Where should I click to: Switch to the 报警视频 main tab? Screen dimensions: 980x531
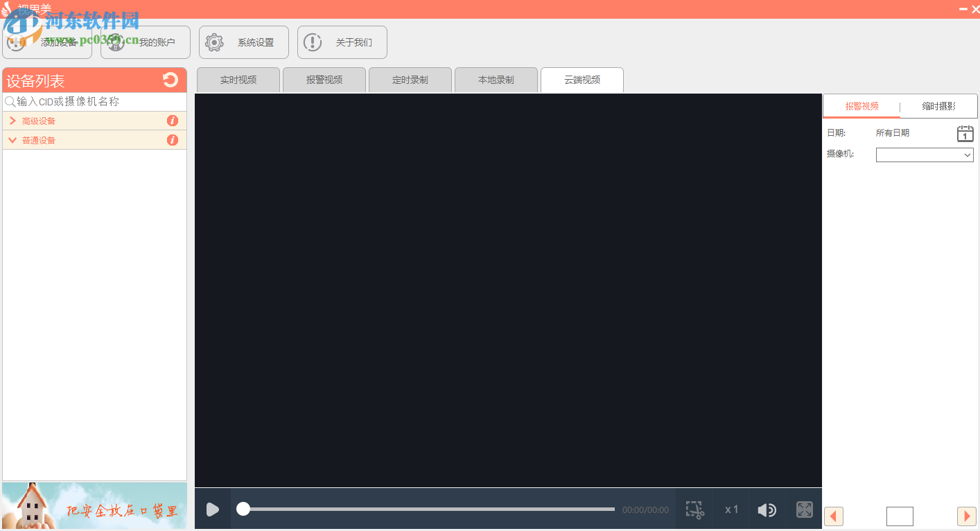tap(324, 80)
